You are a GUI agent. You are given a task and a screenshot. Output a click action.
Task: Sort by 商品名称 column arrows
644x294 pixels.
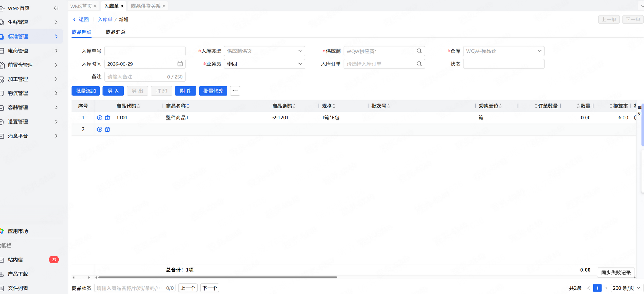tap(188, 106)
